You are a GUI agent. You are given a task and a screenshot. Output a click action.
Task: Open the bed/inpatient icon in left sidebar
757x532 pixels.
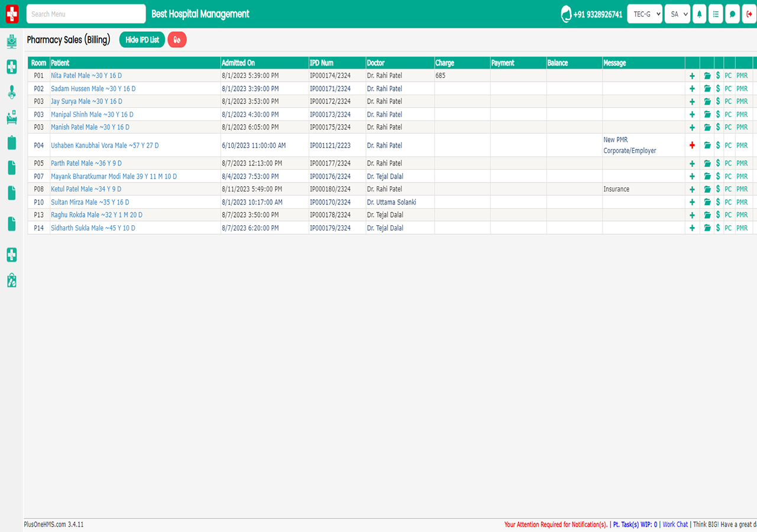(x=11, y=117)
